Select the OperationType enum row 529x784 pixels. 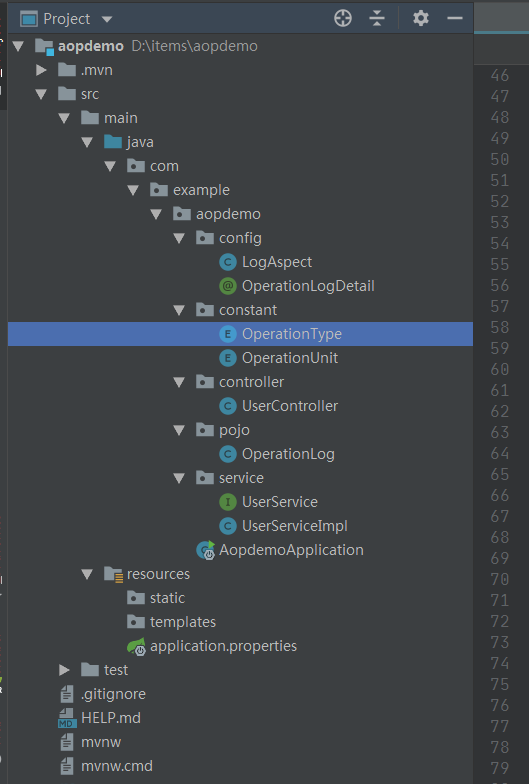click(240, 334)
